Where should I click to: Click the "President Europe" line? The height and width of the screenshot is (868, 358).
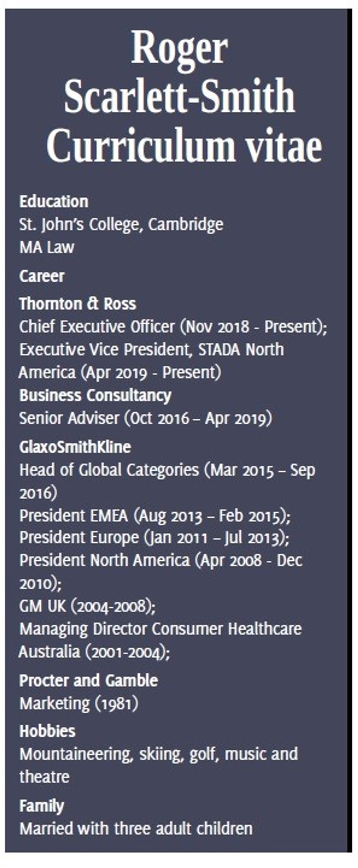[x=154, y=537]
